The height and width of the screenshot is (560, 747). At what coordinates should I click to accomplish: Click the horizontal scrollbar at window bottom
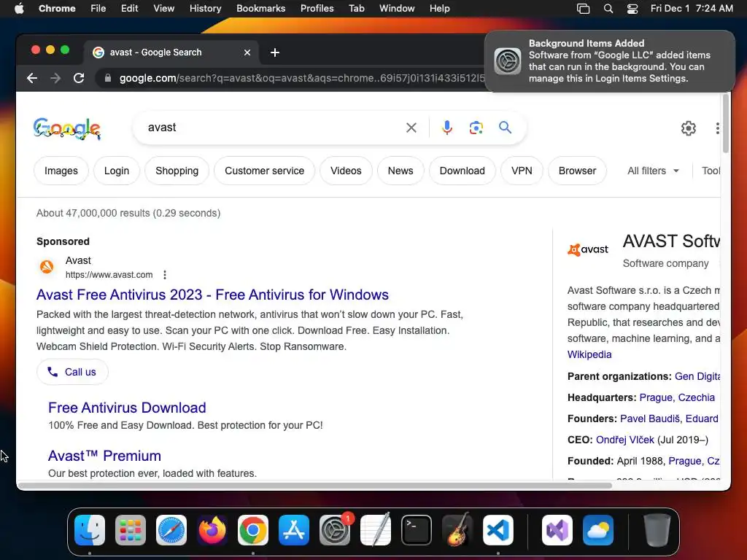point(314,486)
